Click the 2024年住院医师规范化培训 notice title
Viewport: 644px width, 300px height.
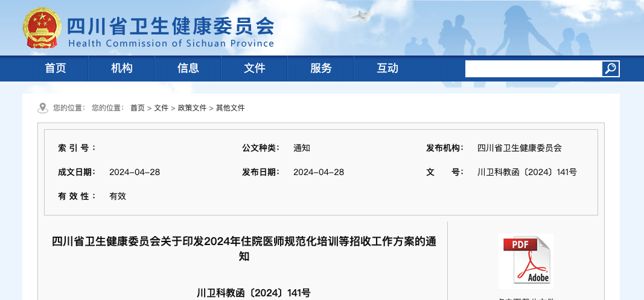click(244, 249)
